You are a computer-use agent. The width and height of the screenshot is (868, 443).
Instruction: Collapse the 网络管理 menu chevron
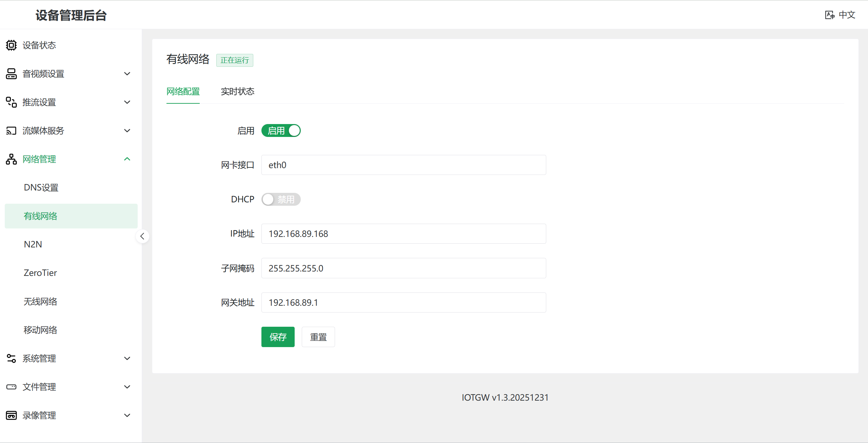pyautogui.click(x=127, y=159)
